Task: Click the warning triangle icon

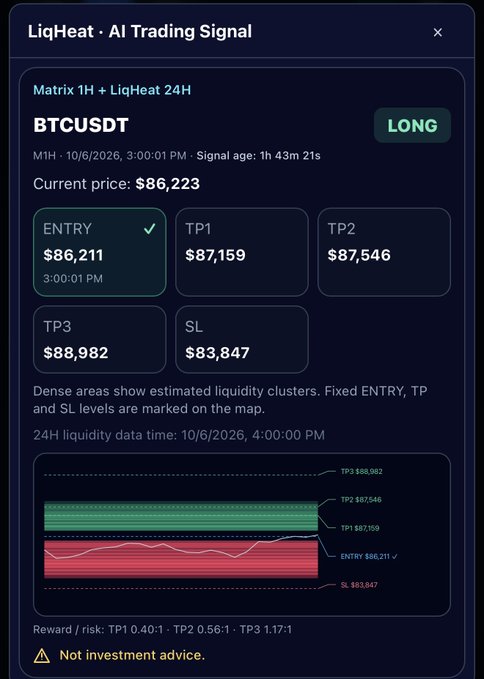Action: (42, 656)
